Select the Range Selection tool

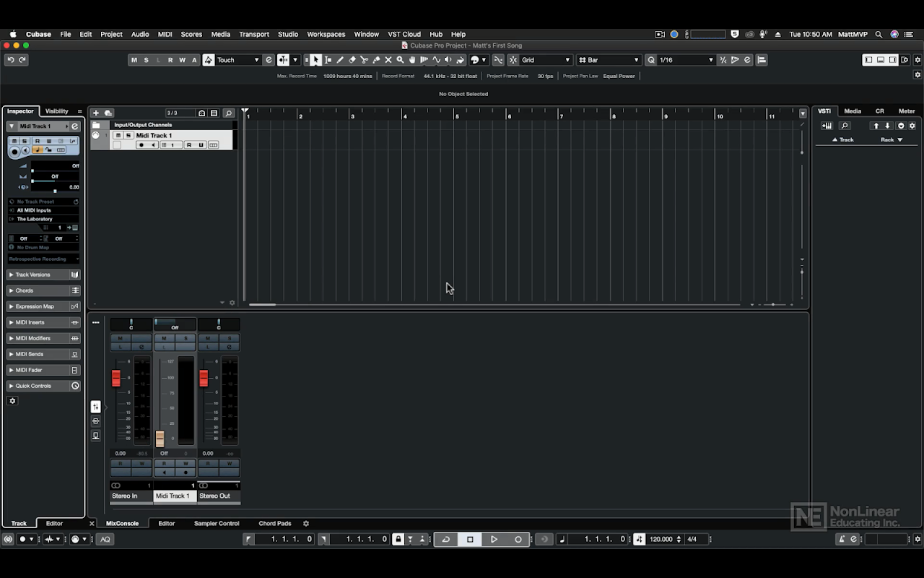[x=328, y=60]
